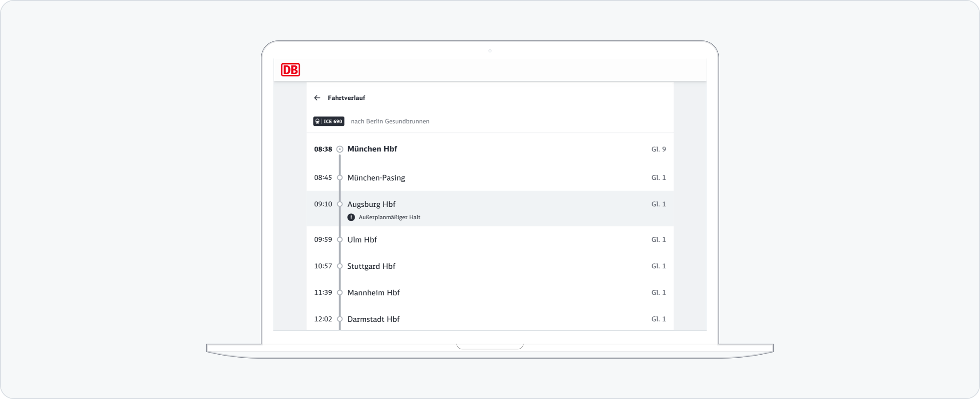Screen dimensions: 980x399
Task: Click the Stuttgard Hbf stop marker
Action: 340,266
